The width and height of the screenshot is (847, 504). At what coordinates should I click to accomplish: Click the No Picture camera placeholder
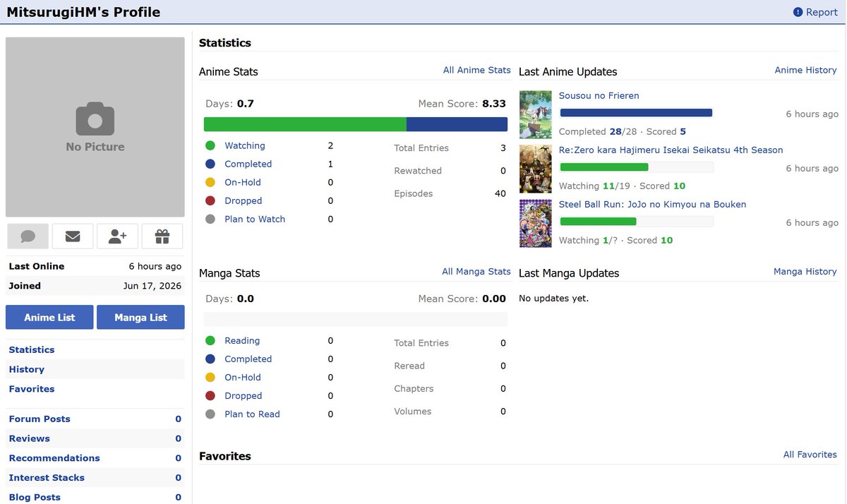pyautogui.click(x=95, y=127)
